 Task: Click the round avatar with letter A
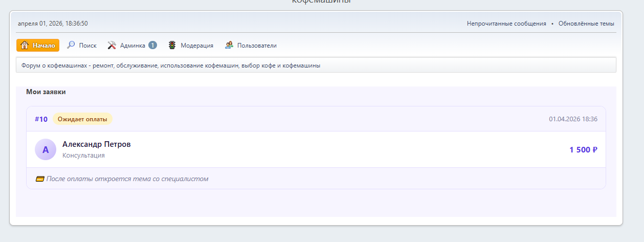46,149
